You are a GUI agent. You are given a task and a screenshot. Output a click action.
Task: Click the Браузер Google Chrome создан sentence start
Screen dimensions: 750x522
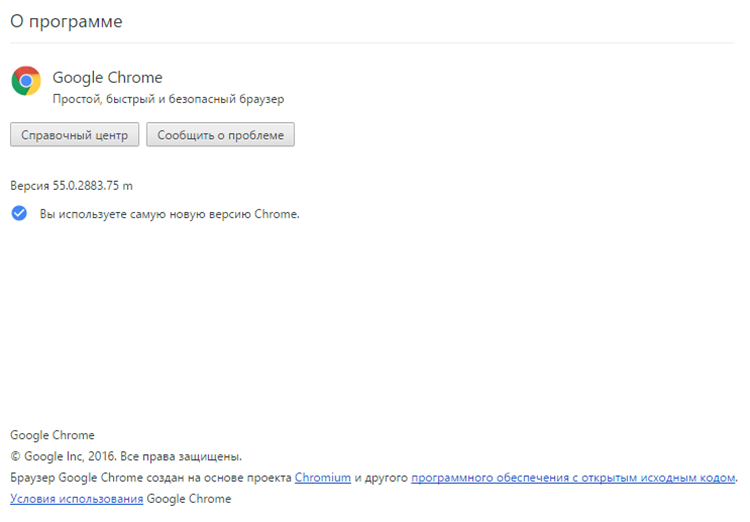[x=100, y=477]
